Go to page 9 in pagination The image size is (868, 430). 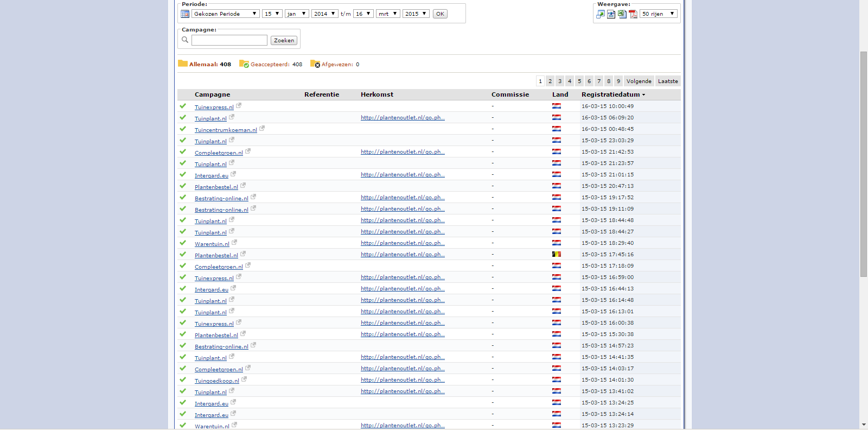[x=618, y=81]
